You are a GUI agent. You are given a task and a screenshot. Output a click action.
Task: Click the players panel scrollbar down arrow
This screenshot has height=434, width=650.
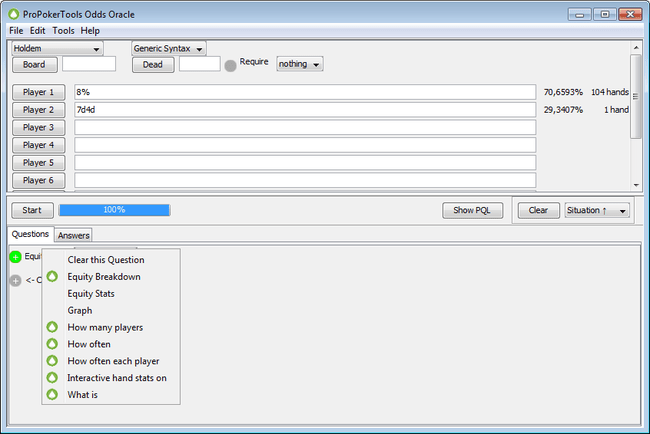(x=636, y=185)
